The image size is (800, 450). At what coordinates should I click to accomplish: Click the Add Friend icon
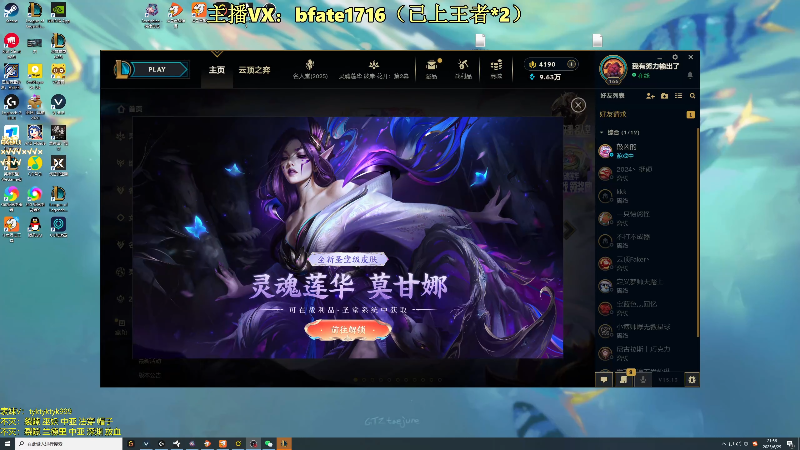point(650,96)
